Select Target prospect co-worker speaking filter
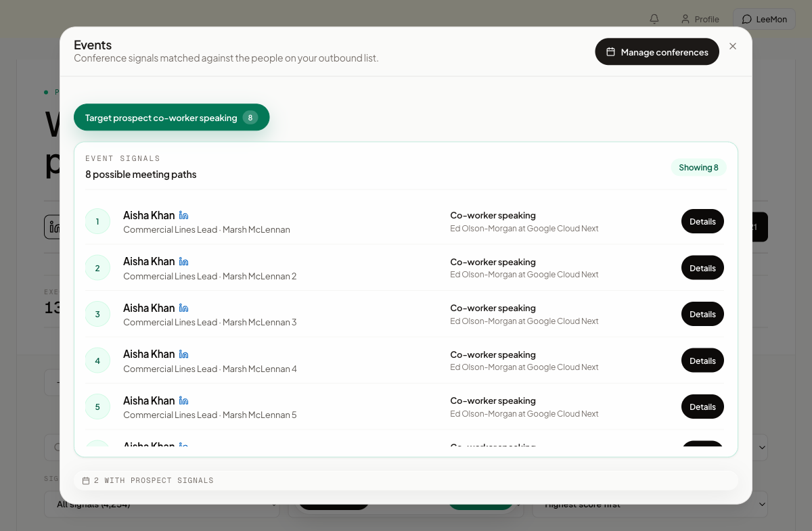The width and height of the screenshot is (812, 531). coord(172,118)
